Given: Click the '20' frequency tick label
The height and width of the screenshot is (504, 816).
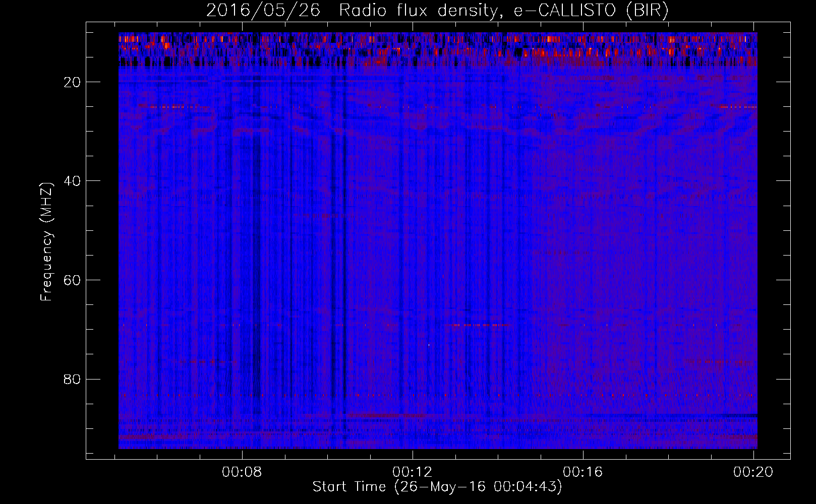Looking at the screenshot, I should point(73,82).
